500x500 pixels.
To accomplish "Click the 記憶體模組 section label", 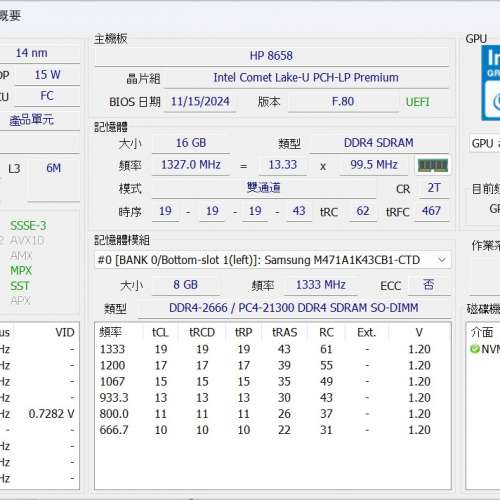I will pos(122,240).
